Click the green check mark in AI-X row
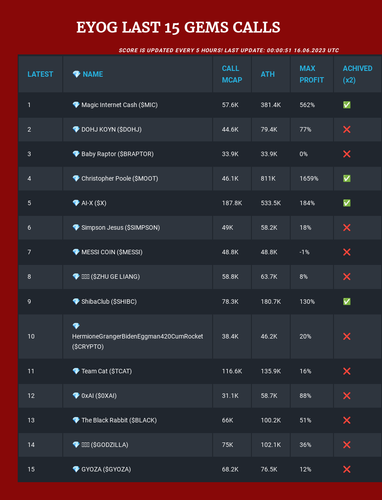Viewport: 382px width, 500px height. point(347,203)
